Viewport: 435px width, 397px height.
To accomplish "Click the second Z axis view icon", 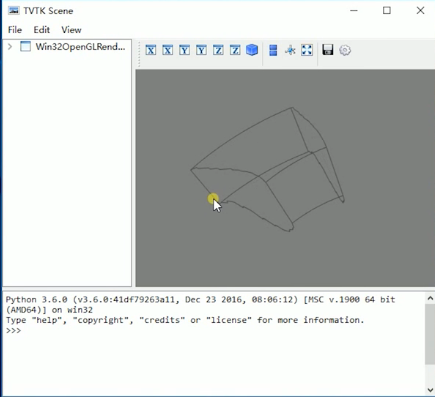I will click(x=235, y=50).
